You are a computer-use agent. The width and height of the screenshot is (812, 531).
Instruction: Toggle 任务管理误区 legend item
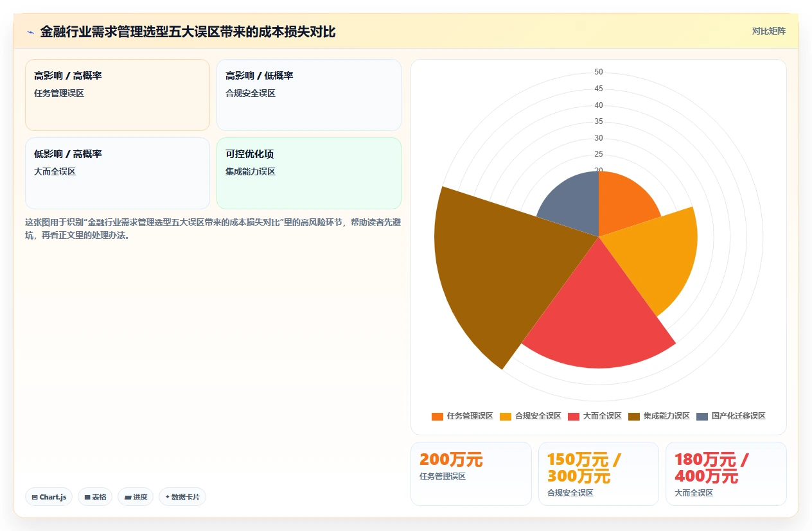click(463, 416)
